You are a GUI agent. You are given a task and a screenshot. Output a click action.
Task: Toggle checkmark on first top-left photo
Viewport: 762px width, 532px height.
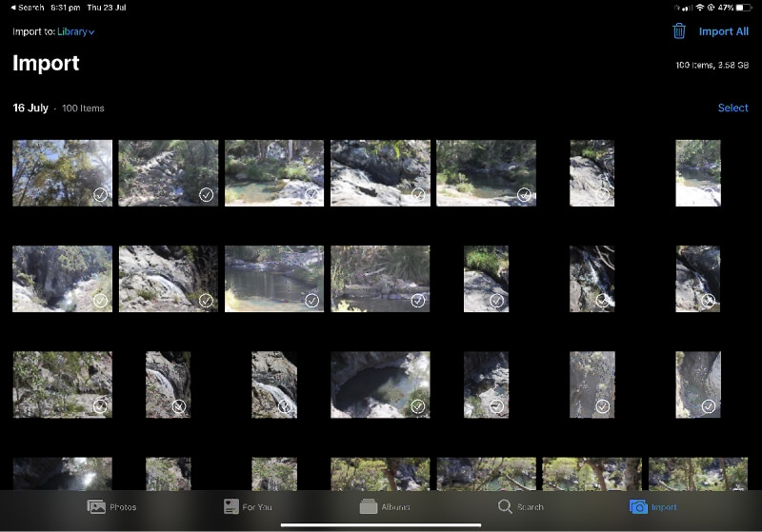(100, 194)
